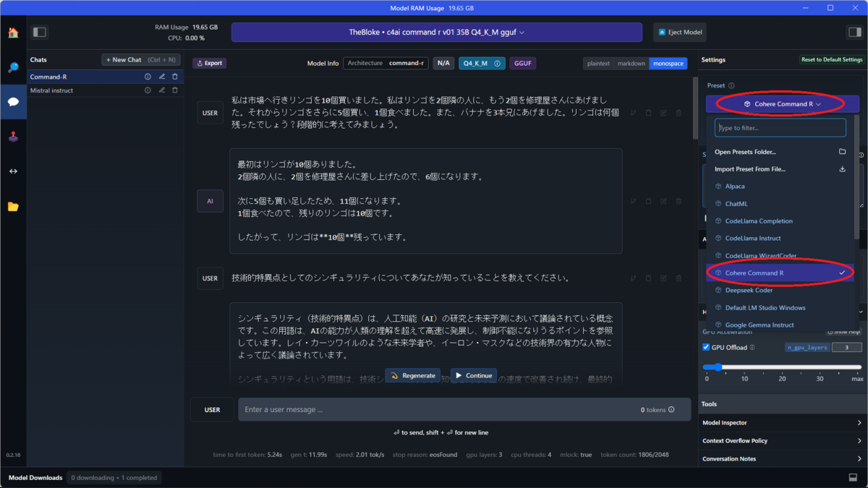Click the Preset info icon

(731, 86)
